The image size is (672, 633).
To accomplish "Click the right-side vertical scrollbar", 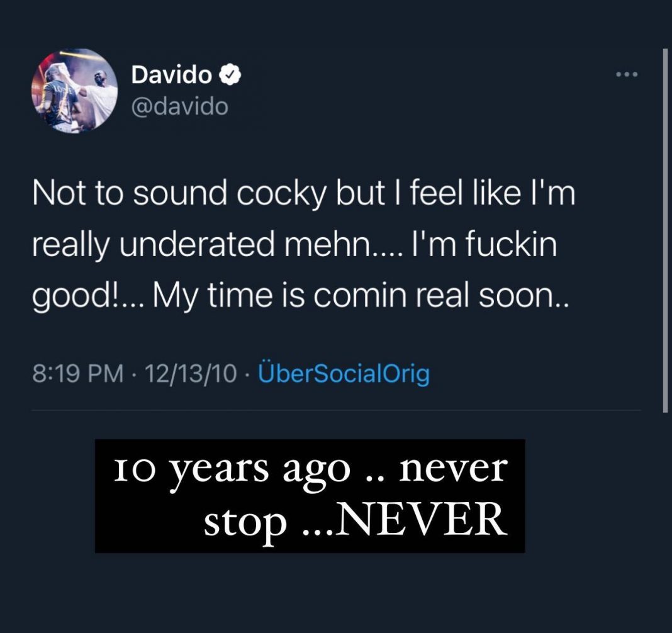I will pyautogui.click(x=665, y=230).
